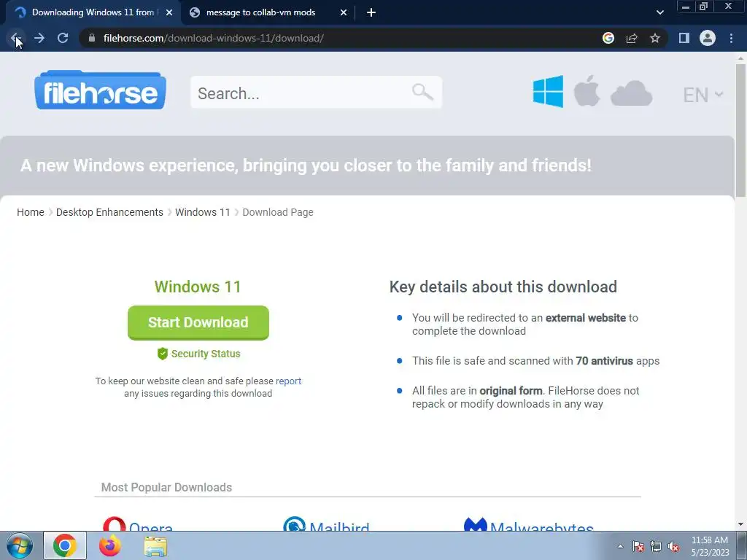The height and width of the screenshot is (560, 747).
Task: Click the page vertical scrollbar thumb
Action: coord(741,130)
